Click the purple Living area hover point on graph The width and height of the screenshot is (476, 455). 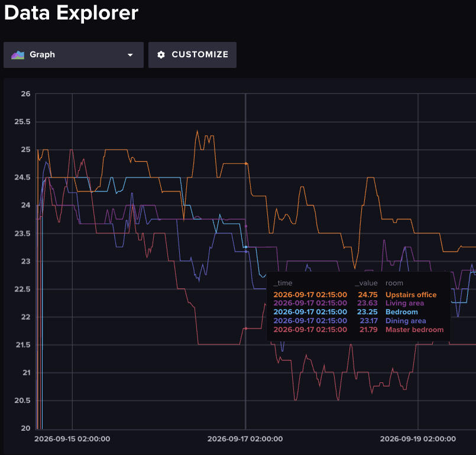tap(246, 226)
